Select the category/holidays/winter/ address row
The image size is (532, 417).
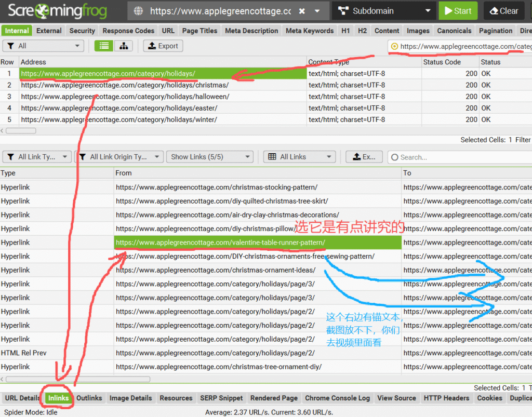point(163,119)
